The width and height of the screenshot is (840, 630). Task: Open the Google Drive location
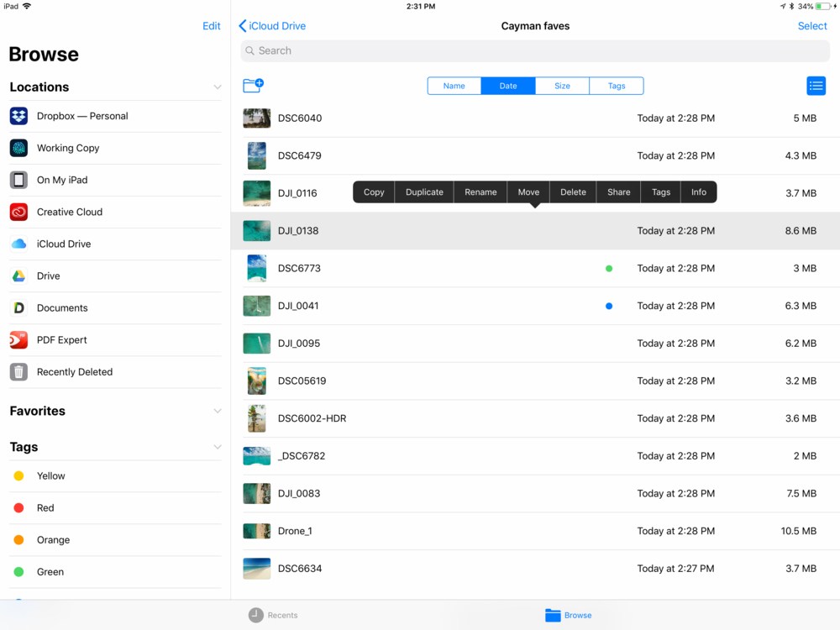48,276
